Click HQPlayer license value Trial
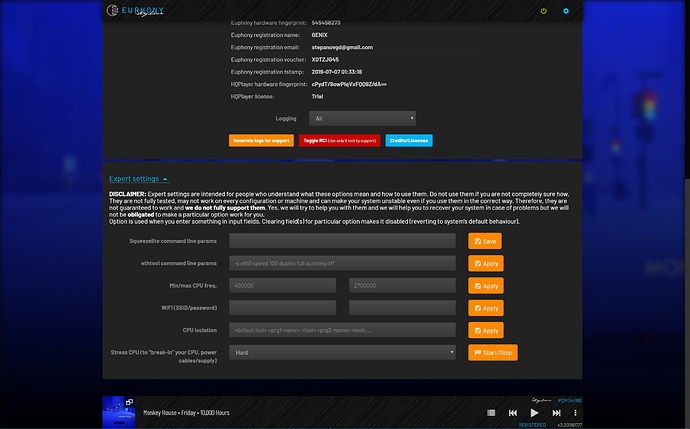Image resolution: width=690 pixels, height=429 pixels. coord(317,96)
